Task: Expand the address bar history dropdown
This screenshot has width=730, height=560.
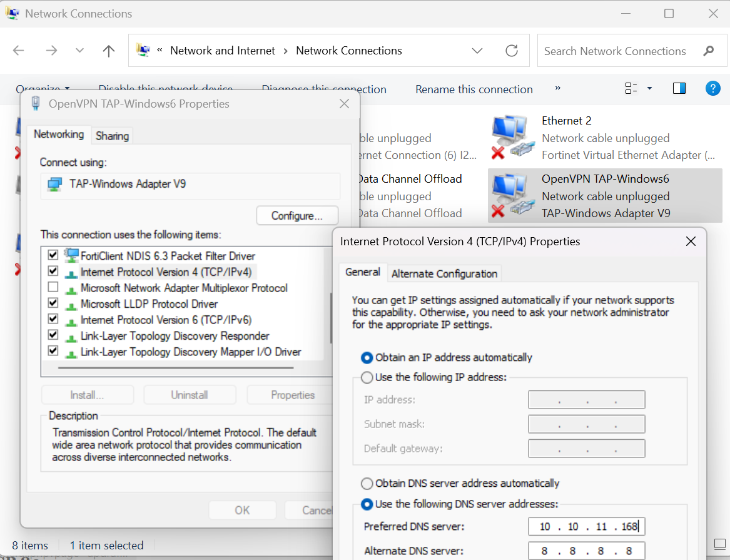Action: [477, 51]
